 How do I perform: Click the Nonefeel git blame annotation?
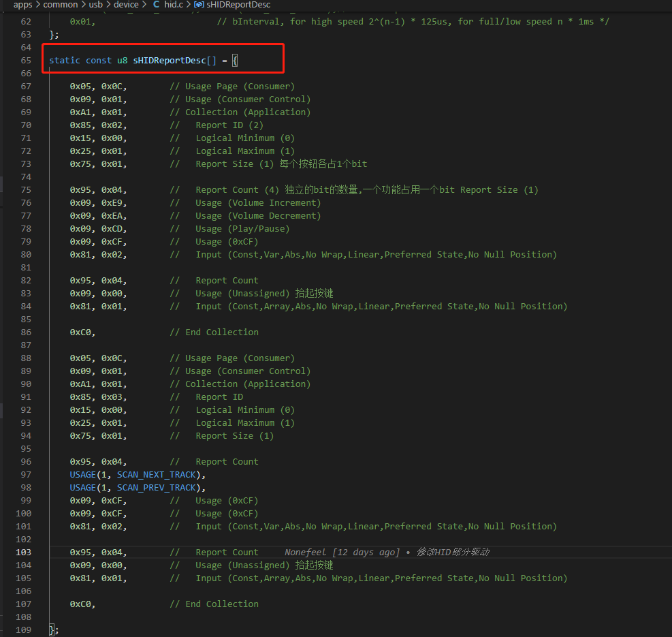click(x=387, y=553)
